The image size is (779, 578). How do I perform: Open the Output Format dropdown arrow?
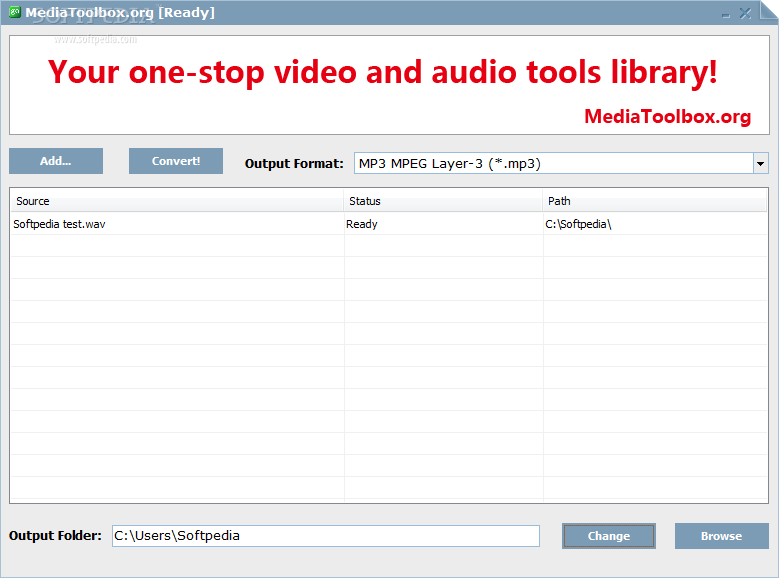pyautogui.click(x=760, y=164)
